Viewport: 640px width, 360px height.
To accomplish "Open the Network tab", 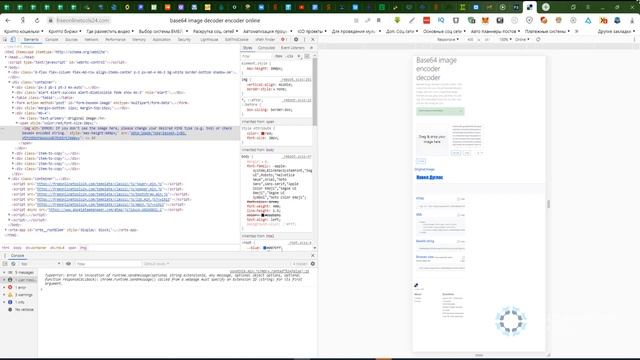I will [x=91, y=40].
